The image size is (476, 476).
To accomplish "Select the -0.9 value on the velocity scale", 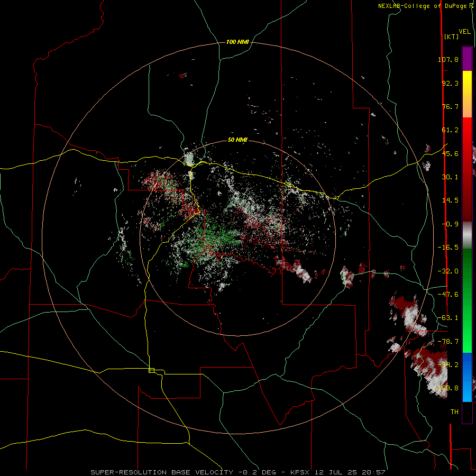I will (450, 224).
